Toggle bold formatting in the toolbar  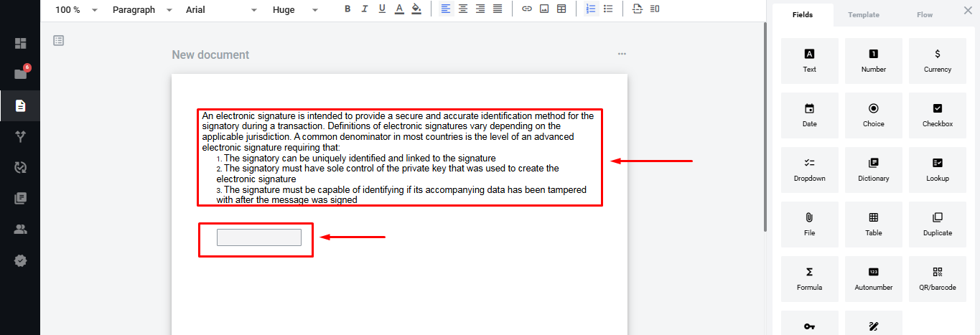[x=347, y=9]
